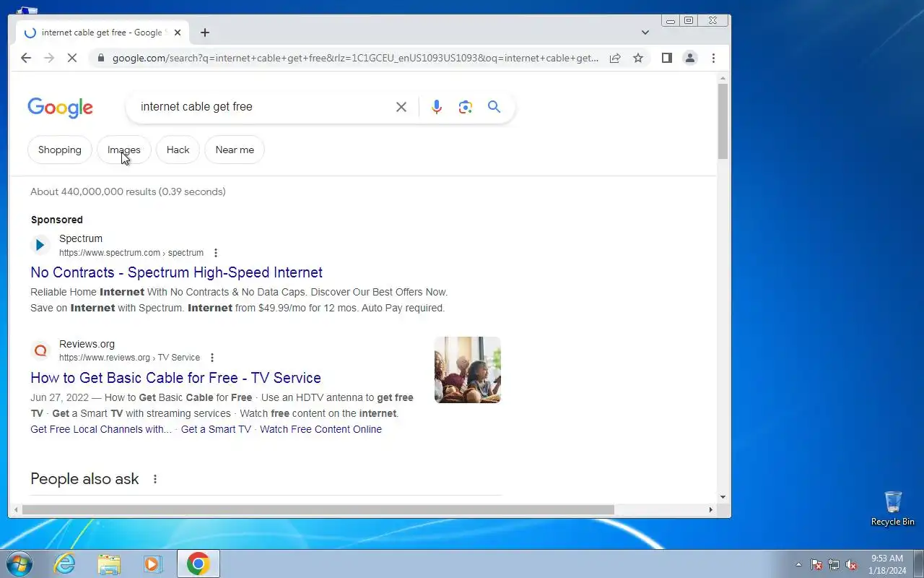Click the forward navigation arrow
Screen dimensions: 924x578
[49, 58]
